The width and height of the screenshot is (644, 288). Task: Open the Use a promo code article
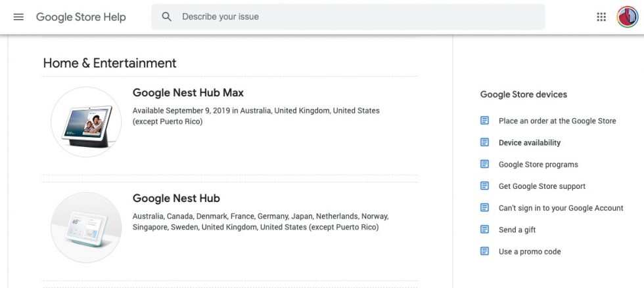(x=530, y=251)
